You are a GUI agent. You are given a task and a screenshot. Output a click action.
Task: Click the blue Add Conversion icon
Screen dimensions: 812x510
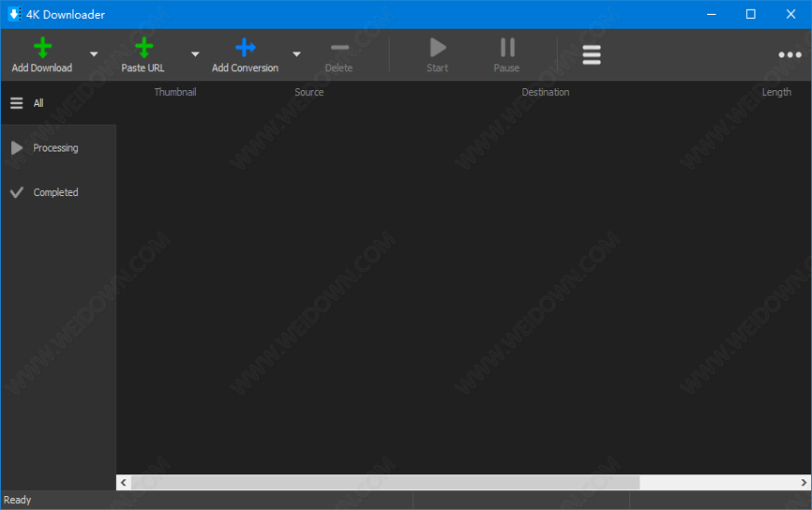tap(245, 48)
